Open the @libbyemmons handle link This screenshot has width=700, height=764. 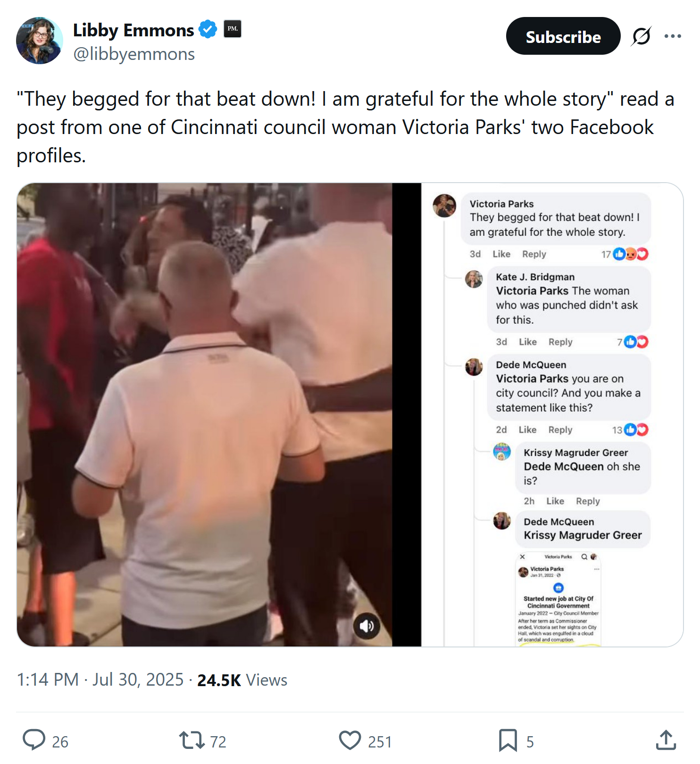pyautogui.click(x=134, y=54)
